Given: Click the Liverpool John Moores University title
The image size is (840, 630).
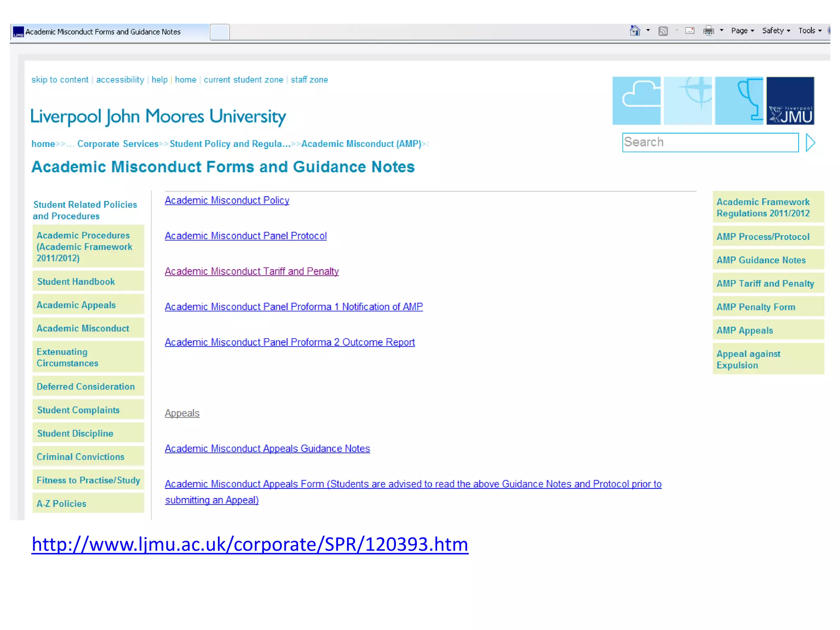Looking at the screenshot, I should click(158, 117).
